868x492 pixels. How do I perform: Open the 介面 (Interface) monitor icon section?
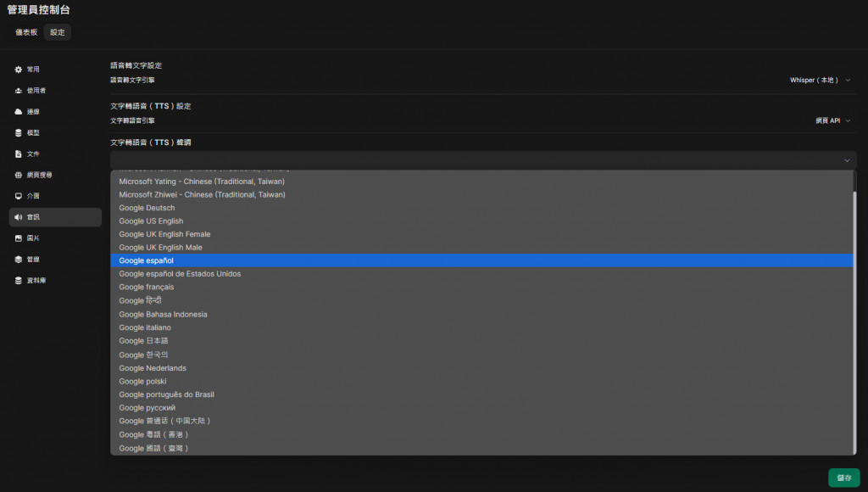[55, 196]
